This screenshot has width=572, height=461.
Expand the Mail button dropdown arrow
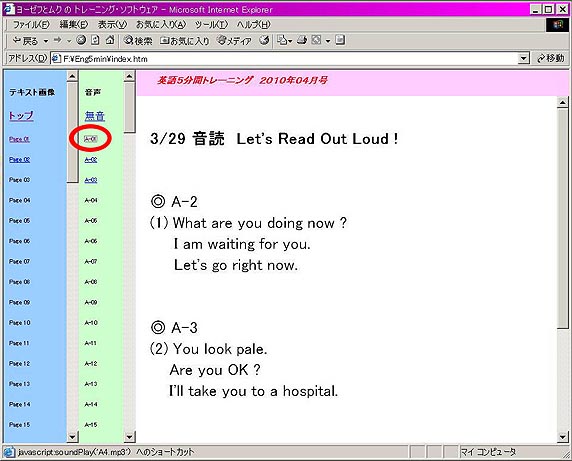[290, 41]
